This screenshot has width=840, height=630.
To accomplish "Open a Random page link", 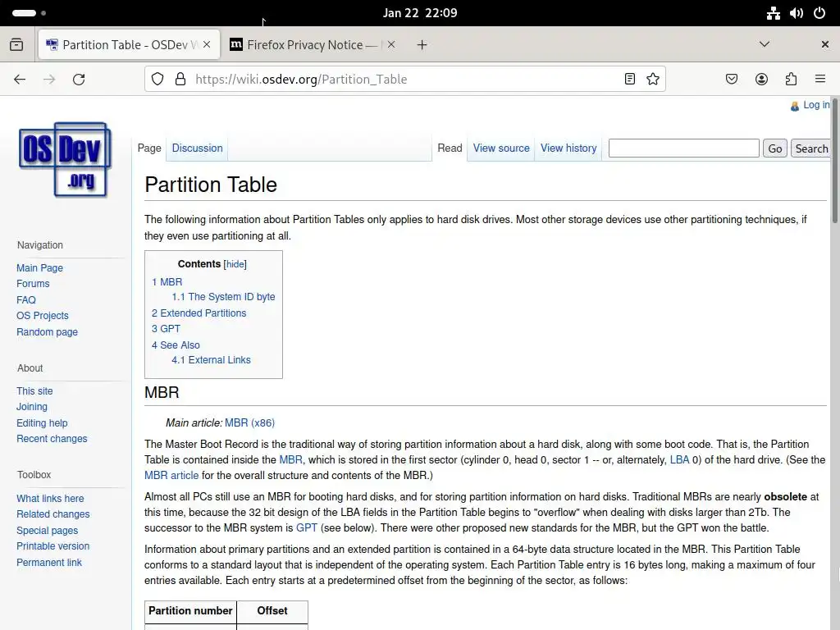I will pos(47,331).
